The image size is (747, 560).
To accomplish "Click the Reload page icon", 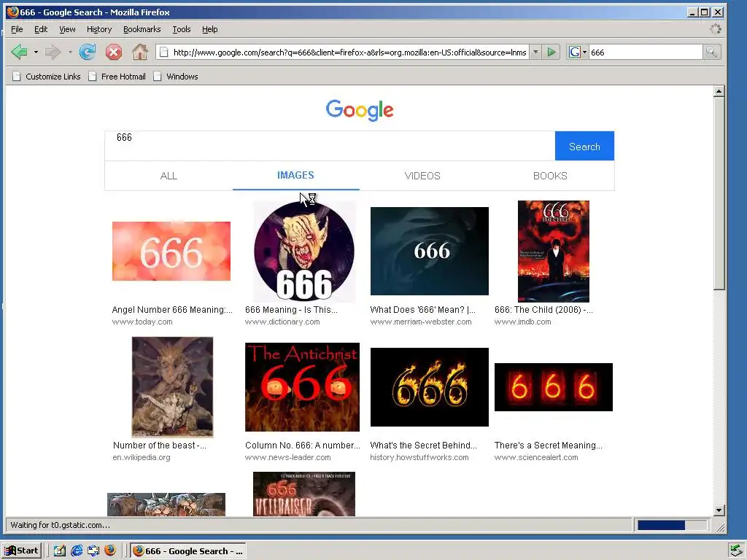I will [x=88, y=52].
